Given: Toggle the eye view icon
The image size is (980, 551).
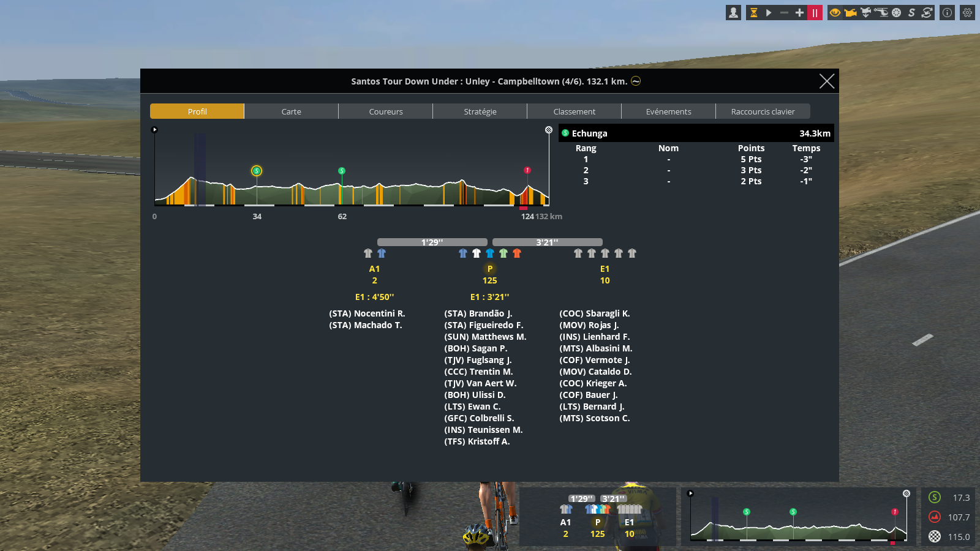Looking at the screenshot, I should 835,12.
